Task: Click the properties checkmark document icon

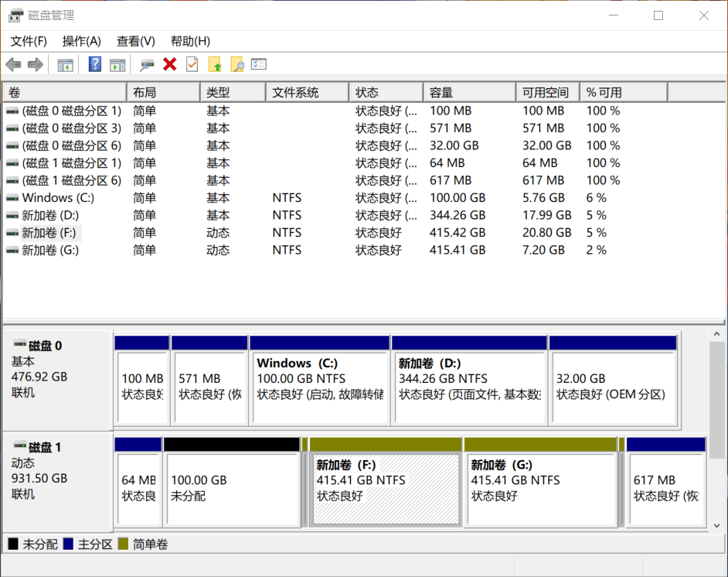Action: click(192, 64)
